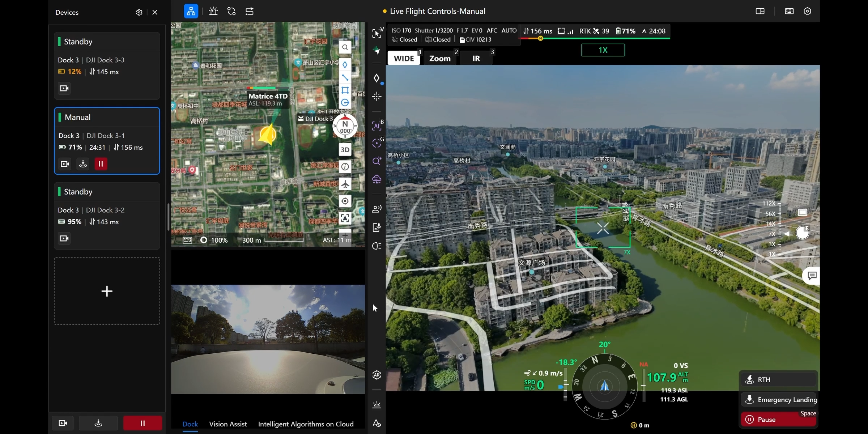Click the AR overlay icon
The height and width of the screenshot is (434, 868).
pyautogui.click(x=376, y=375)
